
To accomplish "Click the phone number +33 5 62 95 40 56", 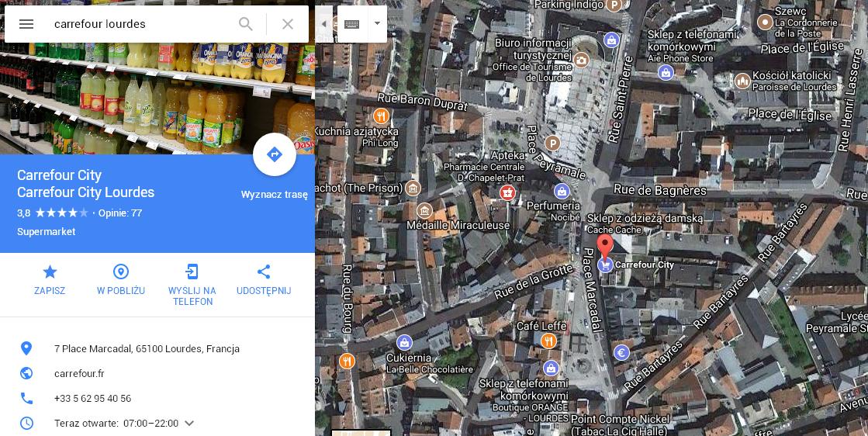I will pos(92,399).
